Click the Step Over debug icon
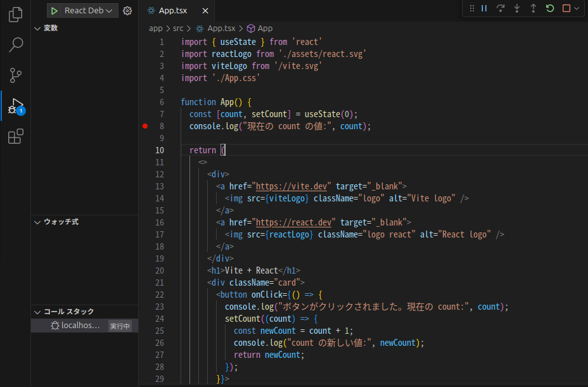Screen dimensions: 588x387 pyautogui.click(x=501, y=9)
